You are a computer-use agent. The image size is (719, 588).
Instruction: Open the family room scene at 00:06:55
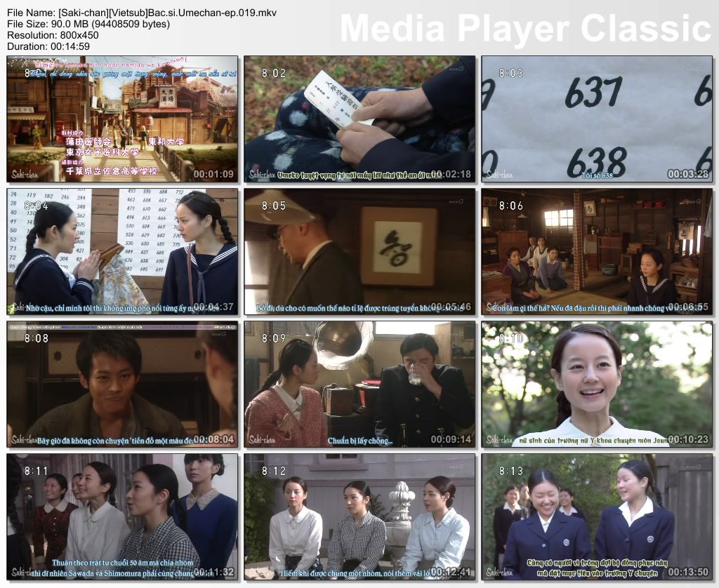[597, 251]
